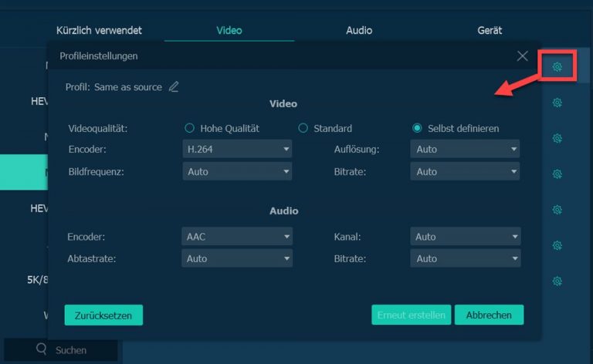This screenshot has width=593, height=364.
Task: Click the Zurücksetzen button
Action: (x=103, y=315)
